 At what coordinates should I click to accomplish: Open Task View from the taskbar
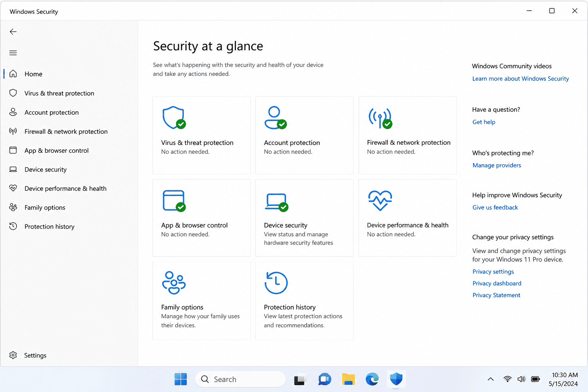[301, 379]
